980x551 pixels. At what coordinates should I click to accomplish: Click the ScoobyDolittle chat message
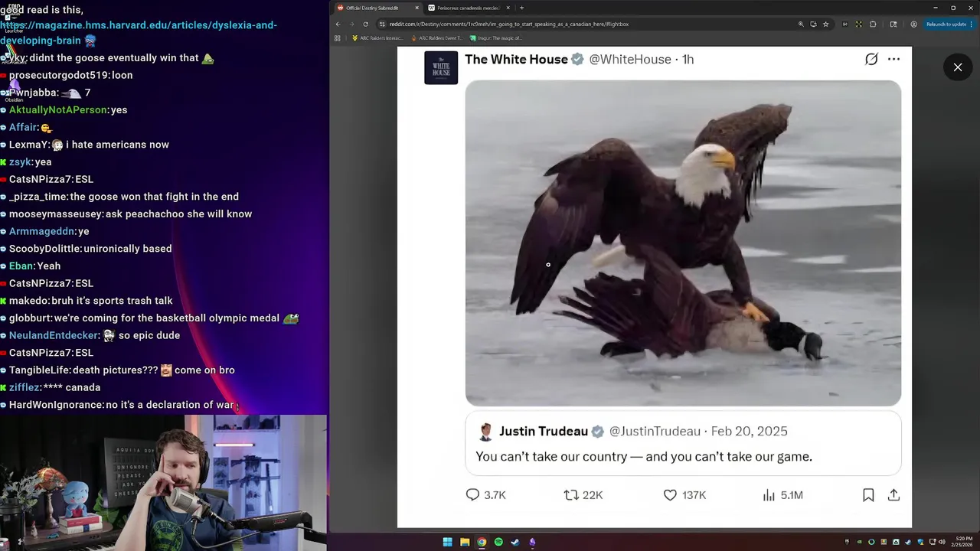[x=90, y=249]
